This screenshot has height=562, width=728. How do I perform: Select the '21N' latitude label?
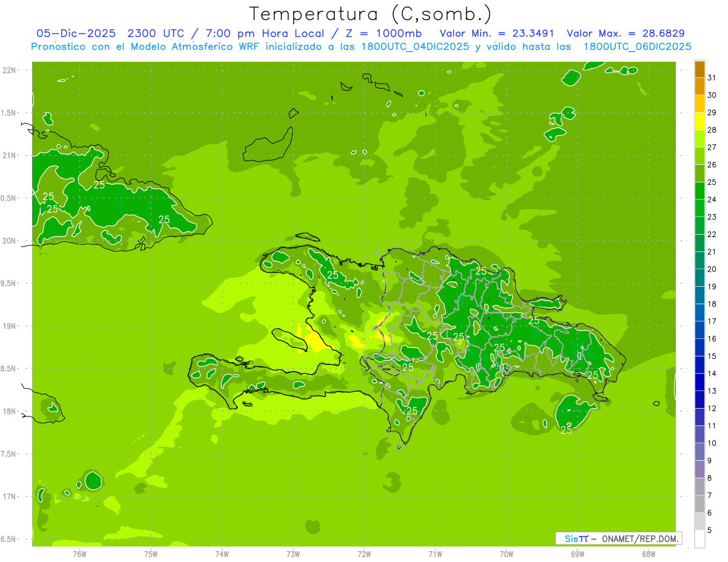[10, 155]
